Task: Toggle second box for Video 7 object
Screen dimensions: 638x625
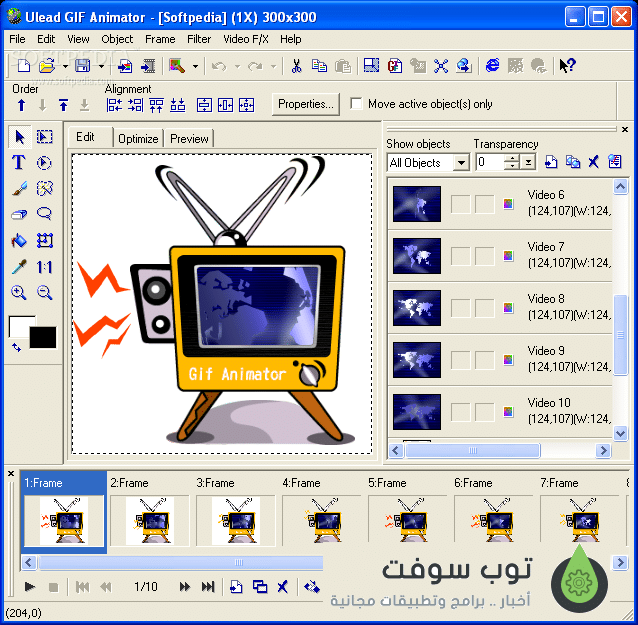Action: coord(485,256)
